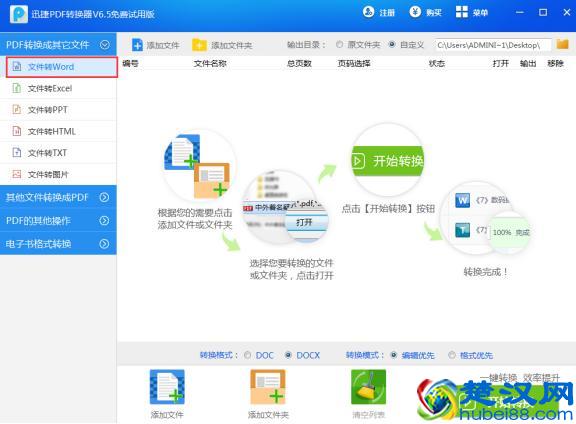
Task: Click the 移除 column header
Action: click(555, 64)
